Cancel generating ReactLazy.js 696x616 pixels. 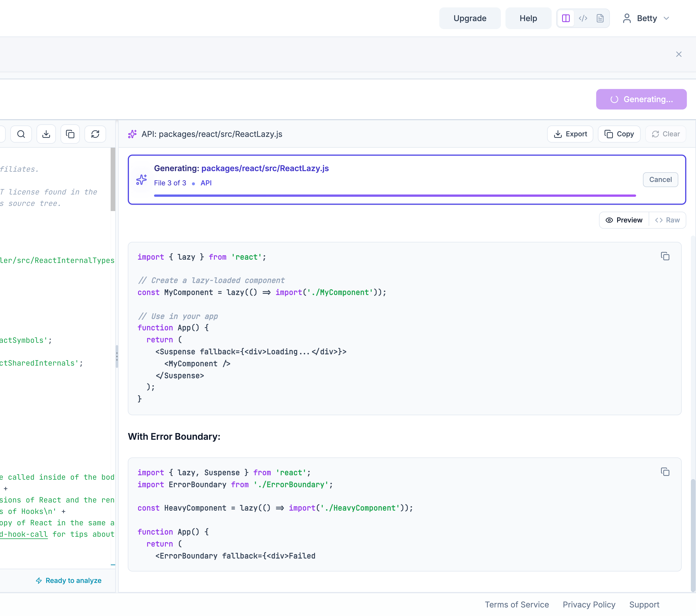point(660,180)
